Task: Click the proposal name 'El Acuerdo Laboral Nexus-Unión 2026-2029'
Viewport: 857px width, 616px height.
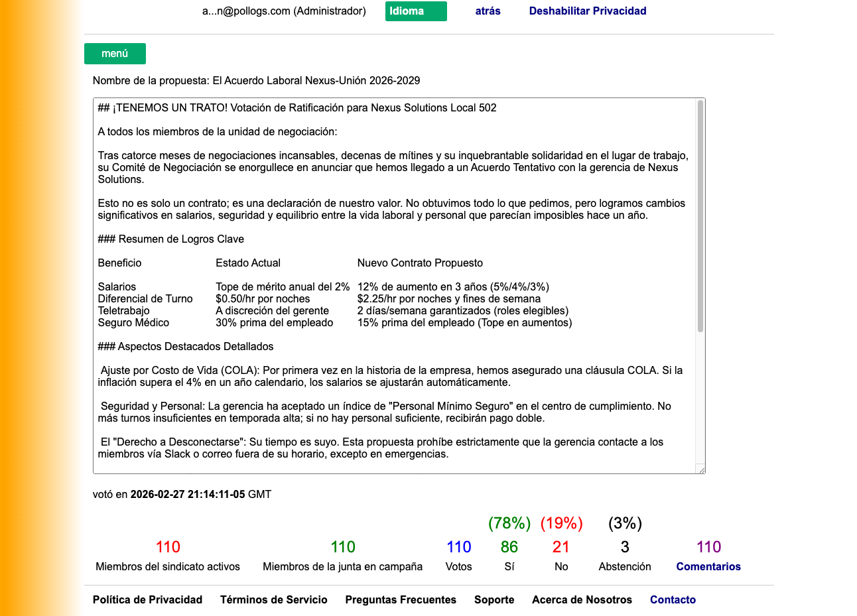Action: point(316,81)
